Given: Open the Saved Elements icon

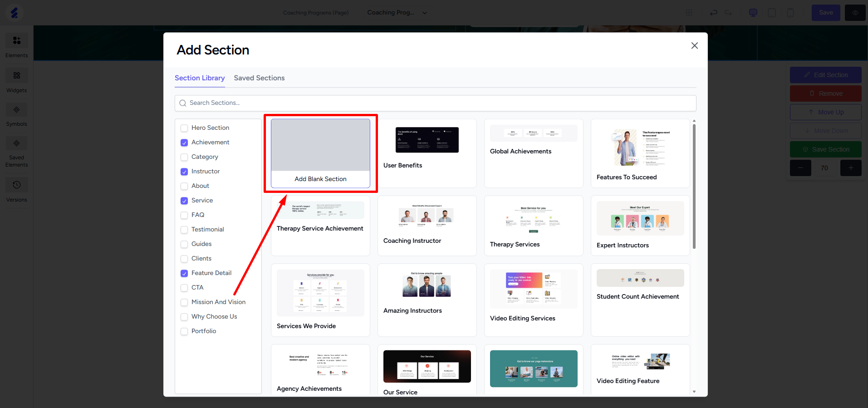Looking at the screenshot, I should coord(17,143).
